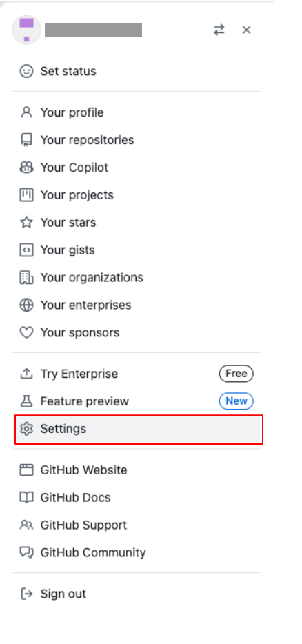Click the New badge
This screenshot has width=302, height=644.
point(236,401)
